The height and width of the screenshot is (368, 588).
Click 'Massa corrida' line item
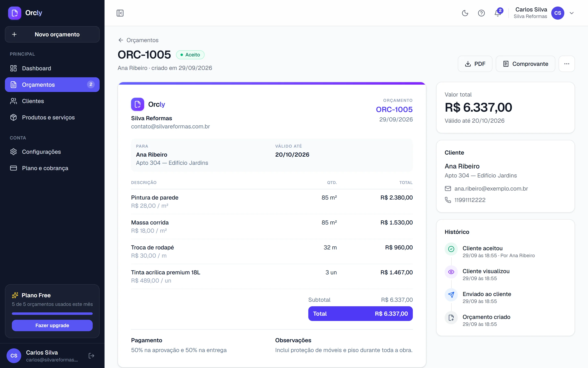tap(150, 222)
